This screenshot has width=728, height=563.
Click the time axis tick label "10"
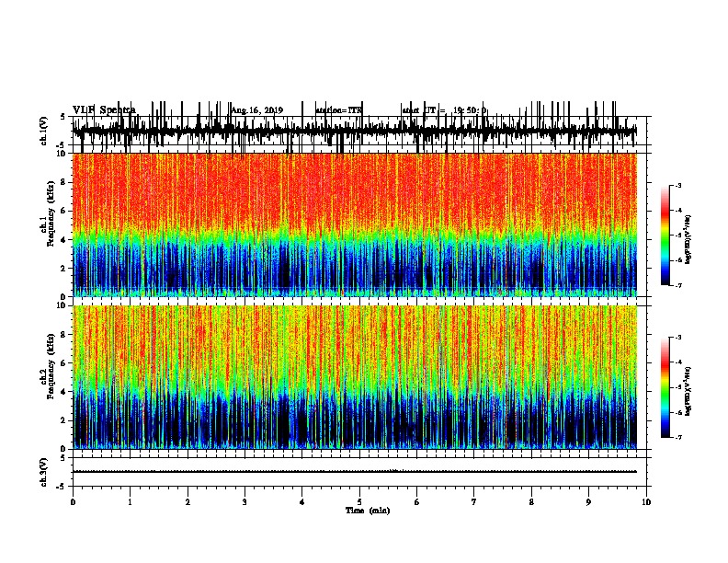coord(646,502)
